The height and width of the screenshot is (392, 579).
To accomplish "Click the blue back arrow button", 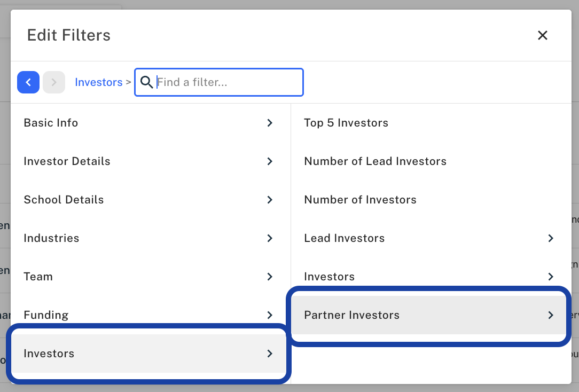I will (28, 82).
